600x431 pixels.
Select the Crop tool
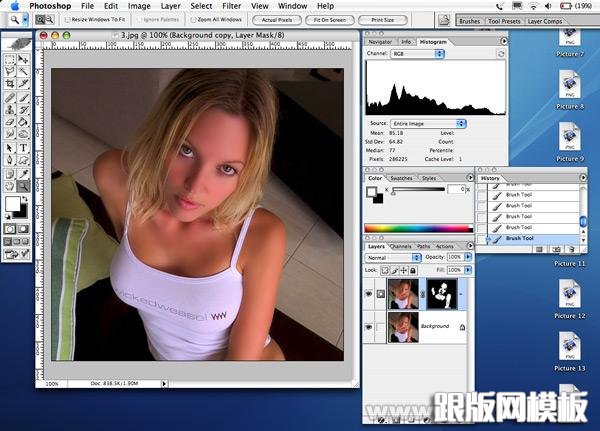coord(10,83)
